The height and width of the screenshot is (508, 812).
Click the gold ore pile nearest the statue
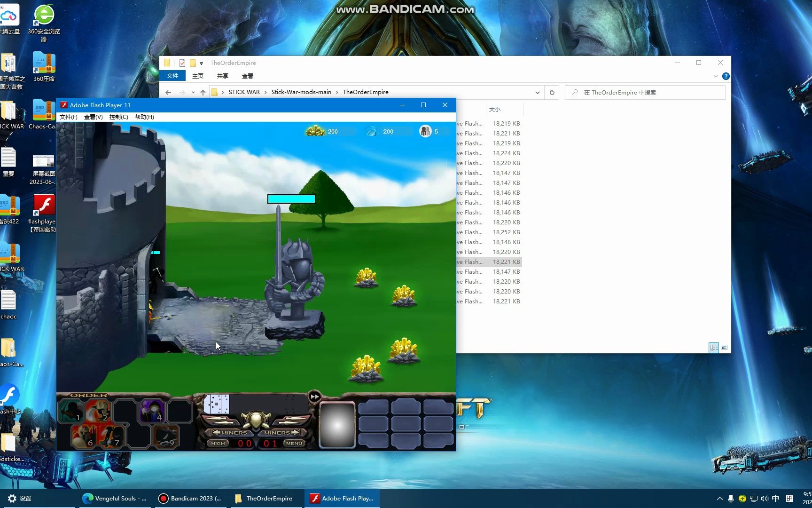pyautogui.click(x=366, y=278)
